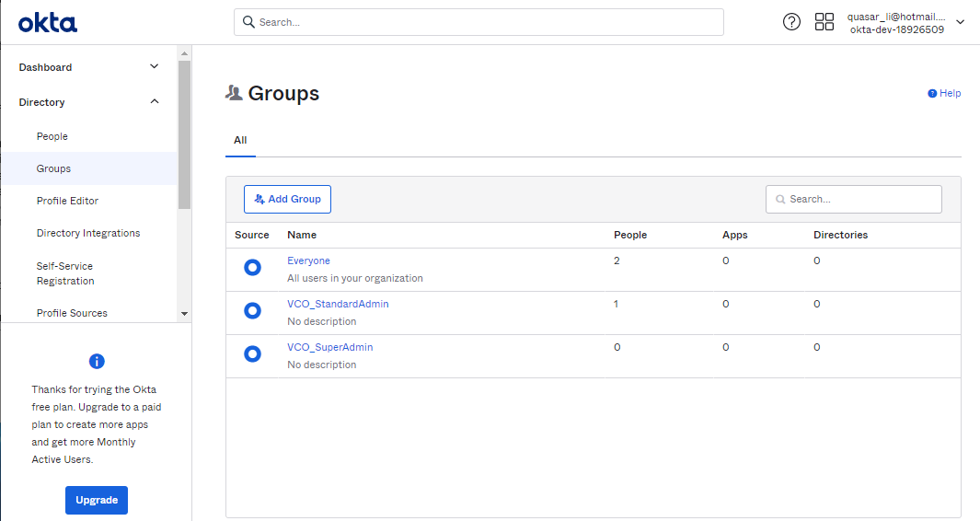Click the Groups page heading

pos(283,93)
